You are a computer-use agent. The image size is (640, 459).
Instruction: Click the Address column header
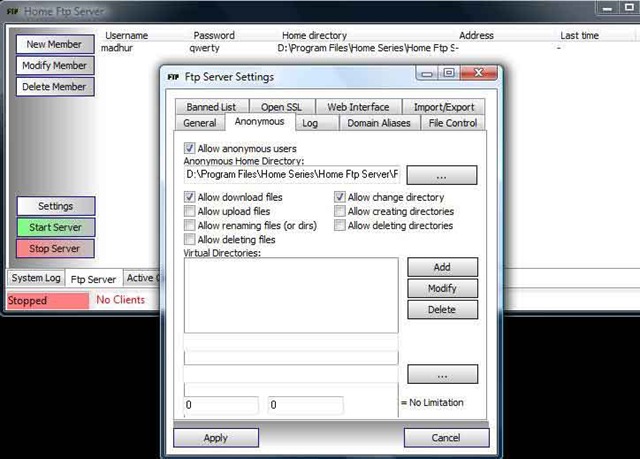click(x=476, y=35)
